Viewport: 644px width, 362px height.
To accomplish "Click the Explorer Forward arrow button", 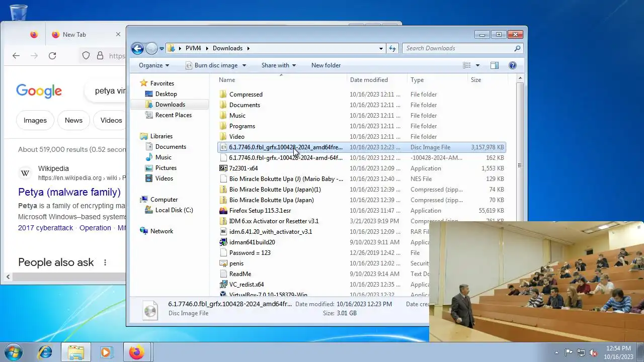I will [x=151, y=48].
